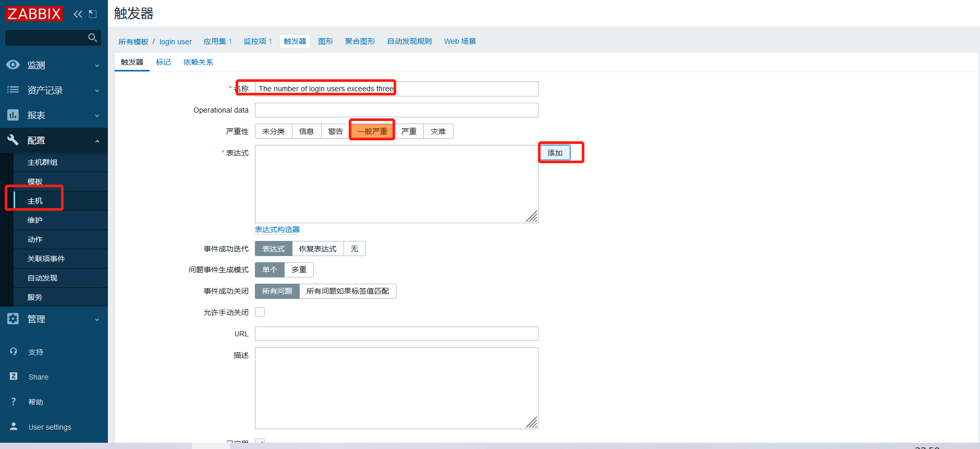Image resolution: width=980 pixels, height=449 pixels.
Task: Click the headset icon for 支持
Action: (14, 351)
